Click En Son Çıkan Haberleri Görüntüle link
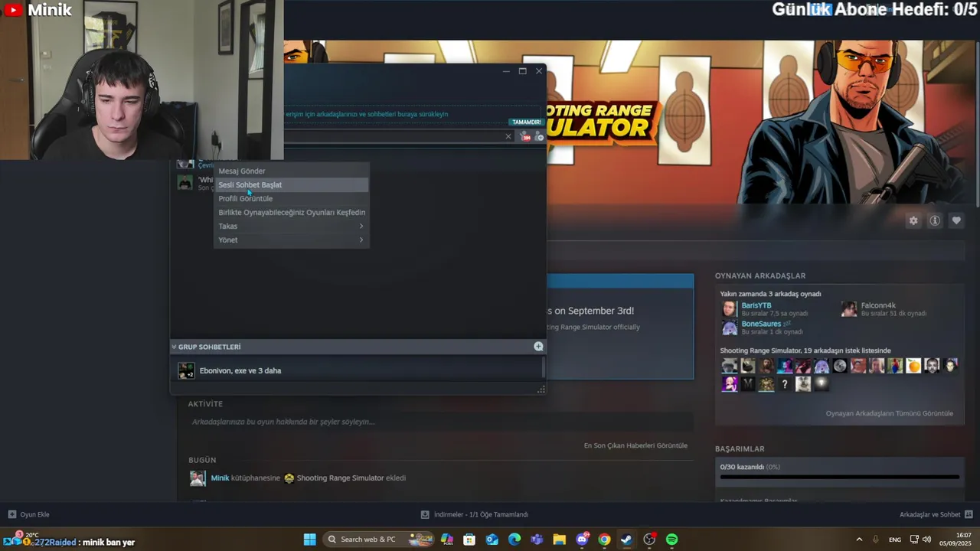Image resolution: width=980 pixels, height=551 pixels. tap(635, 445)
